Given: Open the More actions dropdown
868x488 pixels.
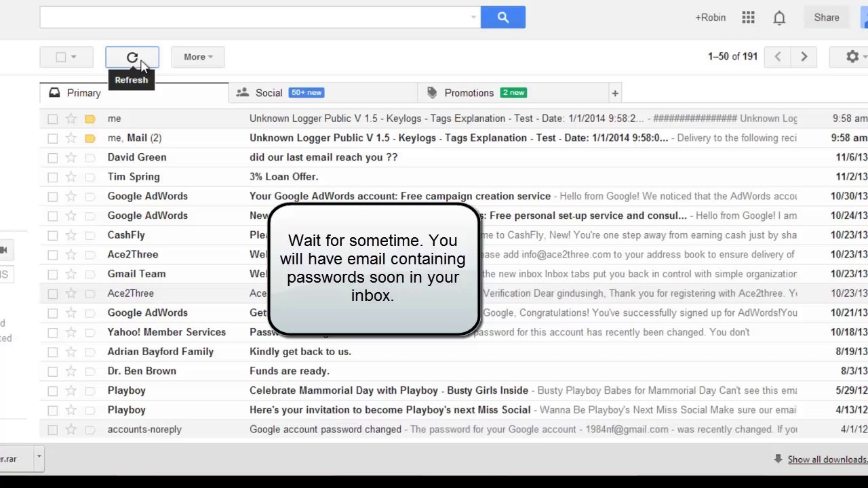Looking at the screenshot, I should (x=198, y=57).
